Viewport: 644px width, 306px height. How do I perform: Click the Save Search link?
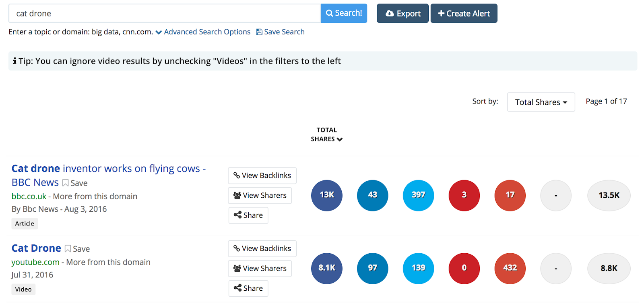[281, 32]
